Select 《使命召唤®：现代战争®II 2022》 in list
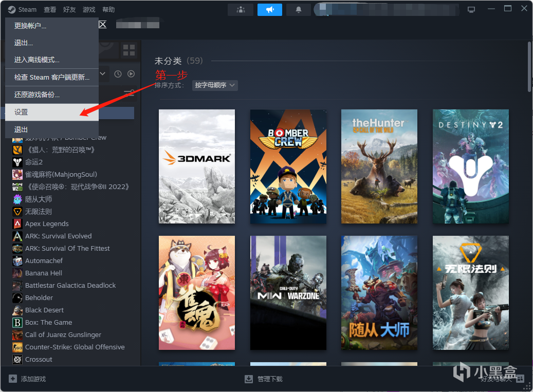 pyautogui.click(x=78, y=186)
